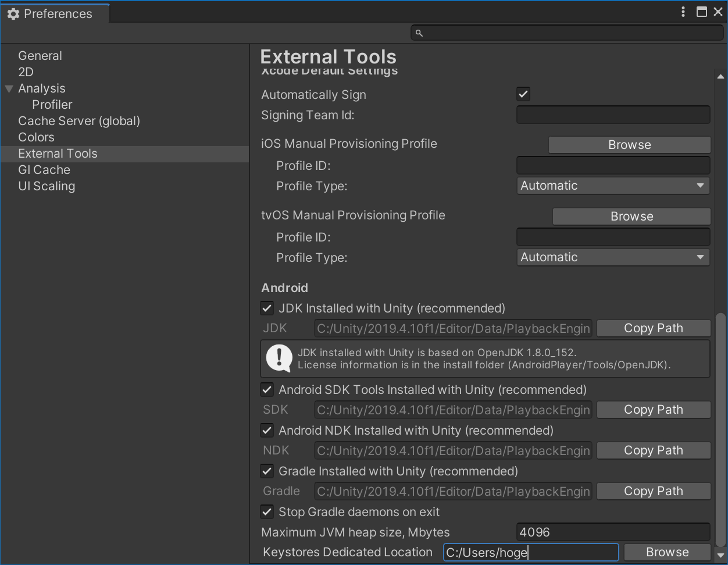Open the tvOS Profile Type dropdown
Screen dimensions: 728x565
tap(613, 257)
